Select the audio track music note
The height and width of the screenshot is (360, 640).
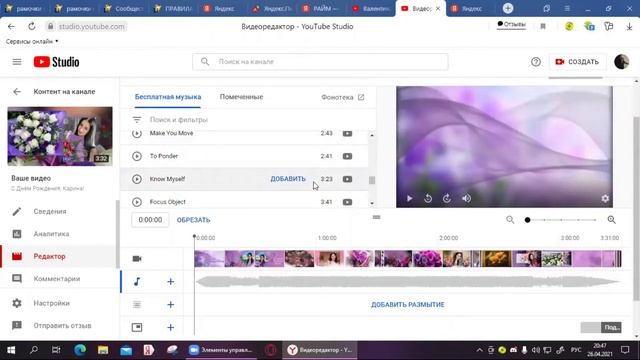tap(137, 282)
